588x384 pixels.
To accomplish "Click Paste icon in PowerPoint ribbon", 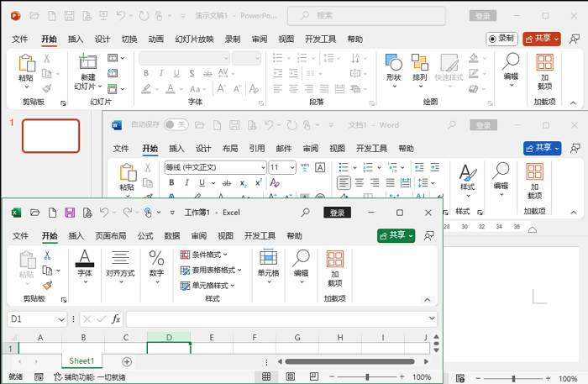I will [27, 63].
